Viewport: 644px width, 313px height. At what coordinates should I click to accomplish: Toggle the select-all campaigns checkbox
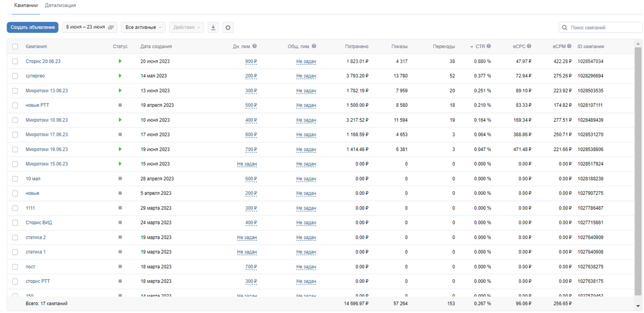[x=15, y=47]
